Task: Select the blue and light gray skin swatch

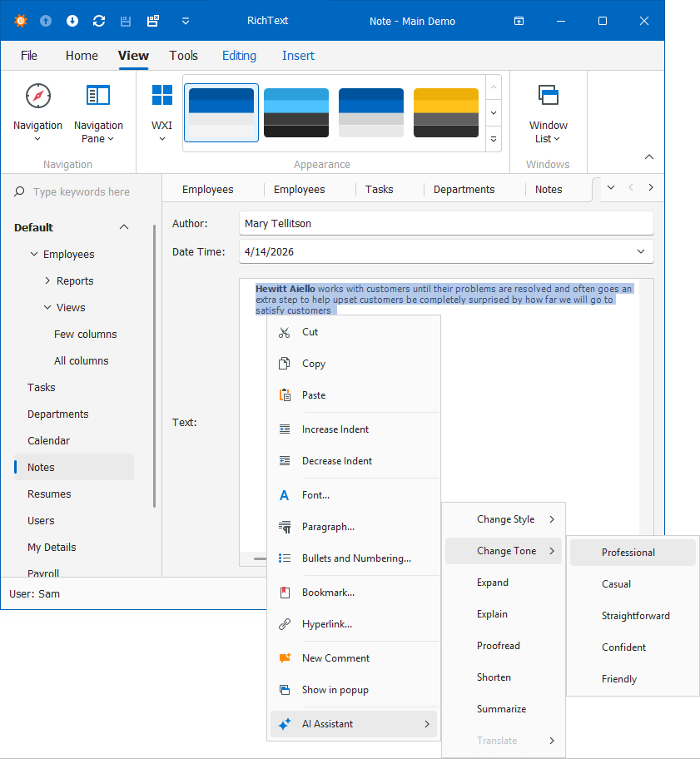Action: (221, 113)
